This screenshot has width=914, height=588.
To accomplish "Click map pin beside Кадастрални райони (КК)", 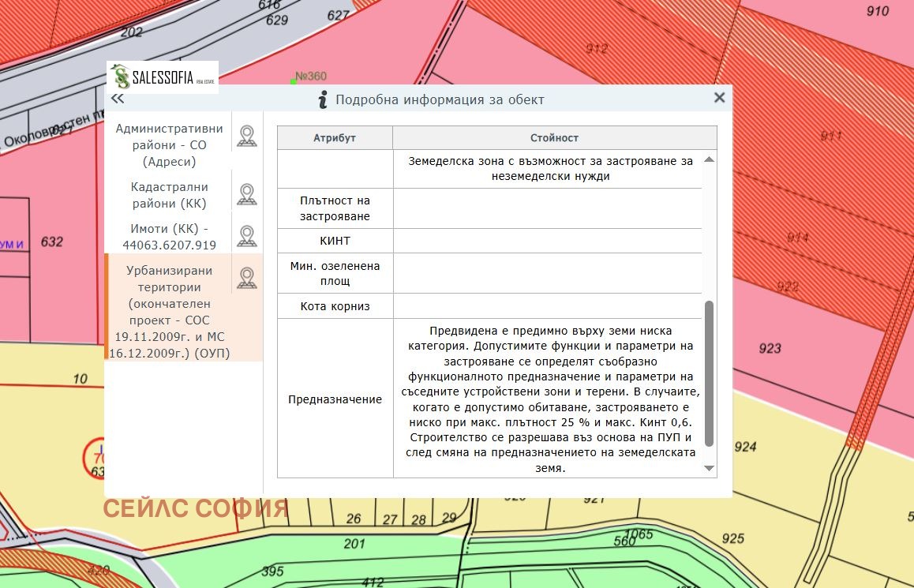I will [x=247, y=194].
